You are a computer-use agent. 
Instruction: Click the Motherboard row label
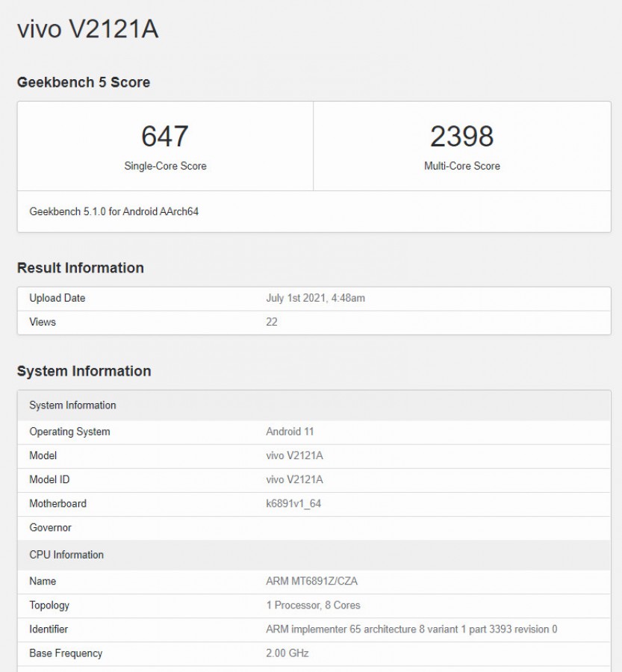(58, 503)
